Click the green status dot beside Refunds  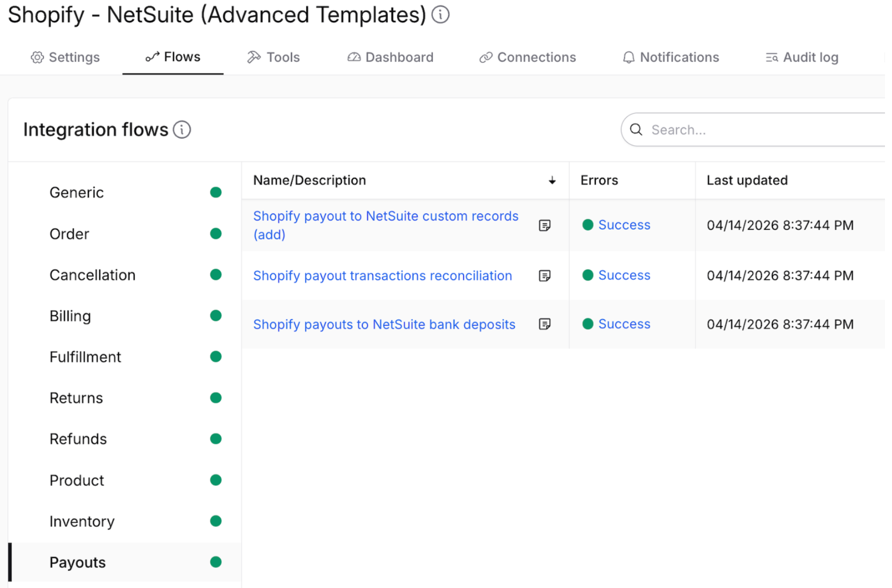tap(216, 438)
